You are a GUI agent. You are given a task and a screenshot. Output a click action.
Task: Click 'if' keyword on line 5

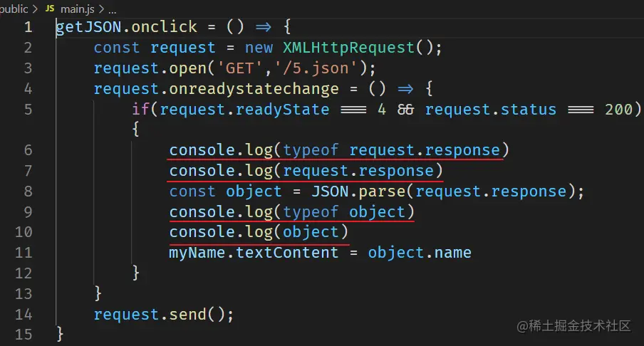click(x=140, y=110)
